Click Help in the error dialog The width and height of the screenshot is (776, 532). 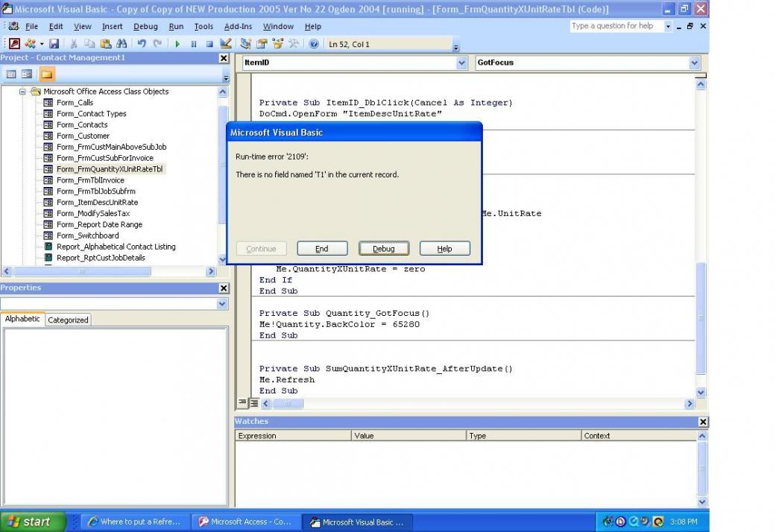pos(444,248)
